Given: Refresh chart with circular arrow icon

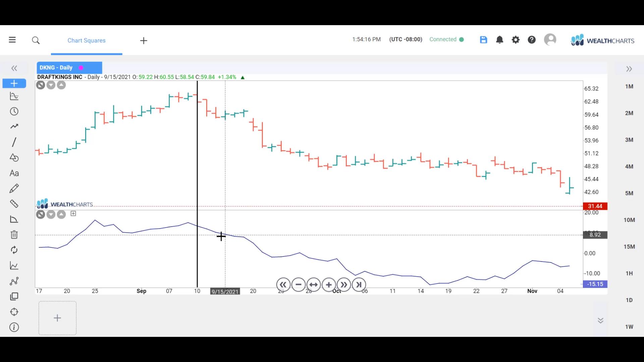Looking at the screenshot, I should [14, 250].
